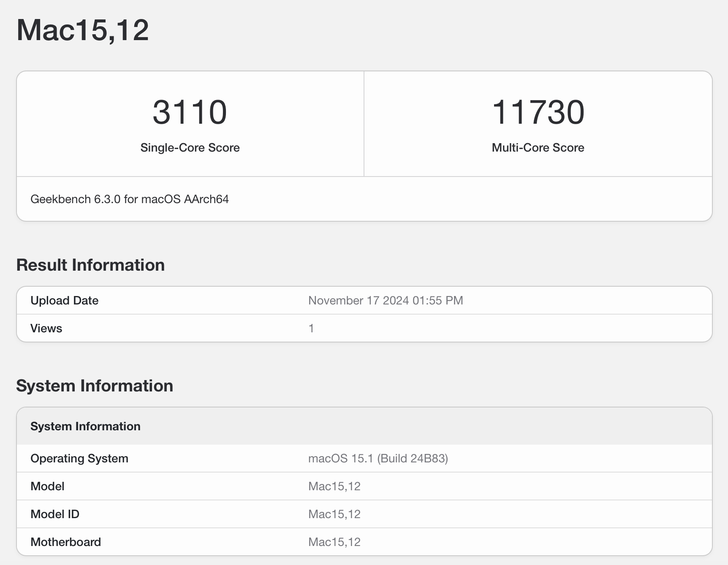Click the macOS 15.1 Build 24B83 value
This screenshot has height=565, width=728.
pos(378,459)
